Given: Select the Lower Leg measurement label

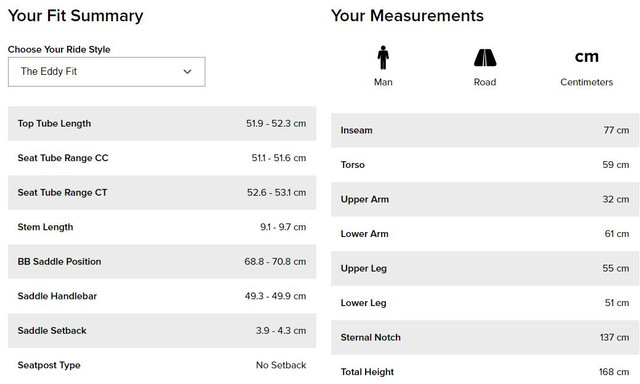Looking at the screenshot, I should [363, 303].
